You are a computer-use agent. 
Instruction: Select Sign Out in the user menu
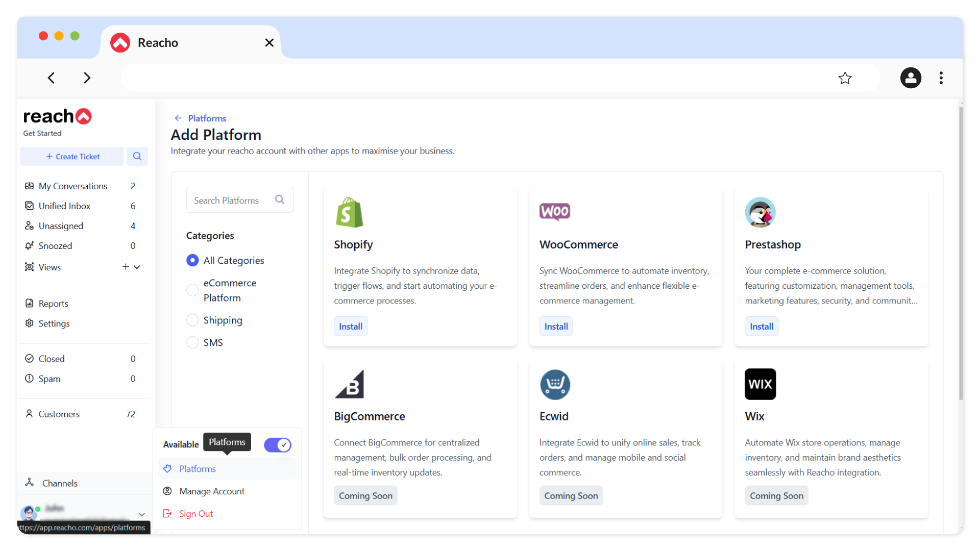click(x=196, y=514)
